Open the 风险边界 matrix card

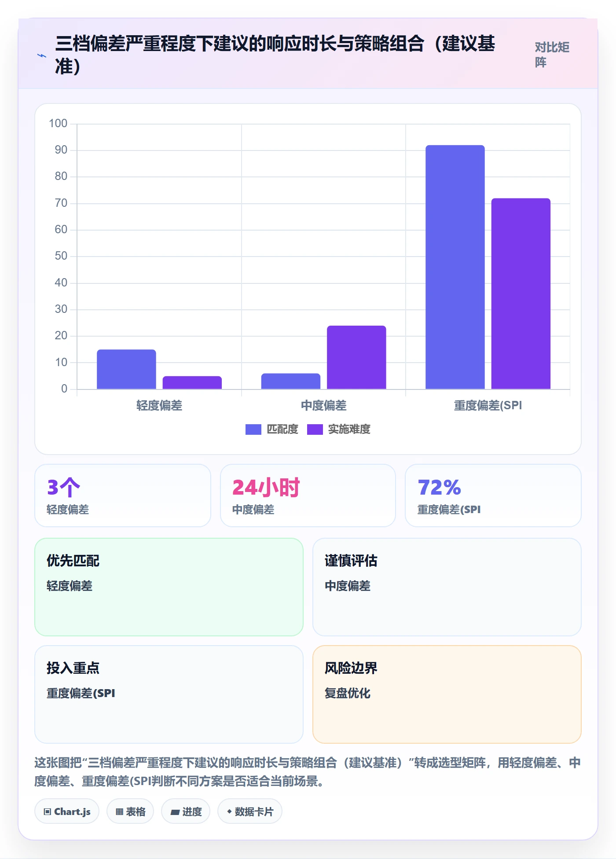pyautogui.click(x=447, y=694)
